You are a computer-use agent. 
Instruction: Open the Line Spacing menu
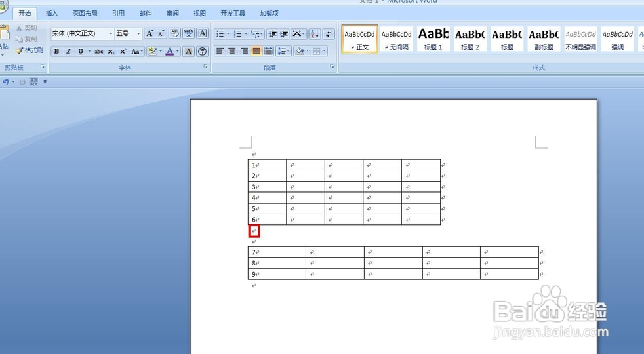pos(283,51)
